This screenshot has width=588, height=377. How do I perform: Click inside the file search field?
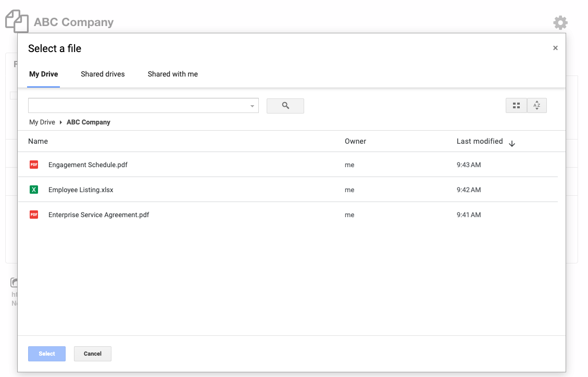[x=138, y=106]
